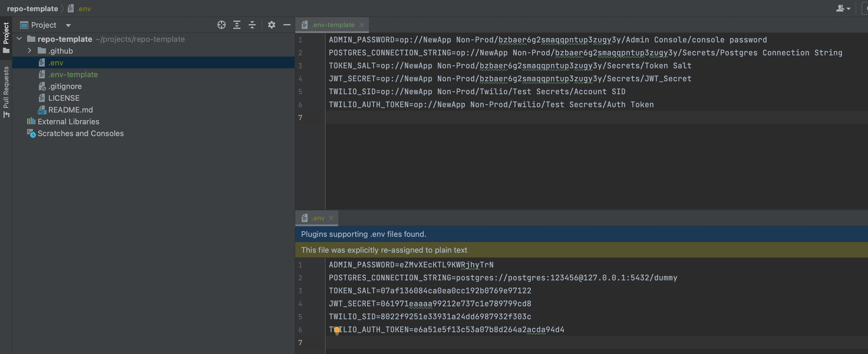The height and width of the screenshot is (354, 868).
Task: Expand the .github folder
Action: click(x=29, y=50)
